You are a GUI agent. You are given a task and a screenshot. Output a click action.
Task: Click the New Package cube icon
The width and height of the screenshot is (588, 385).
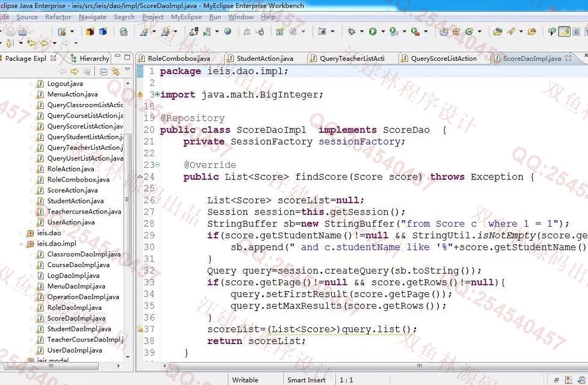[90, 32]
